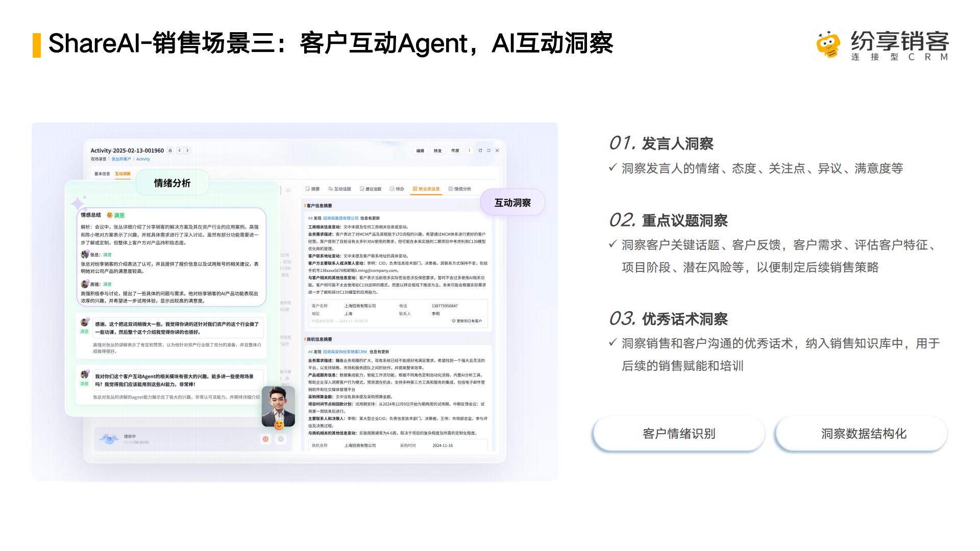Click 张总 avatar in emotion summary
The height and width of the screenshot is (551, 980).
coord(85,254)
